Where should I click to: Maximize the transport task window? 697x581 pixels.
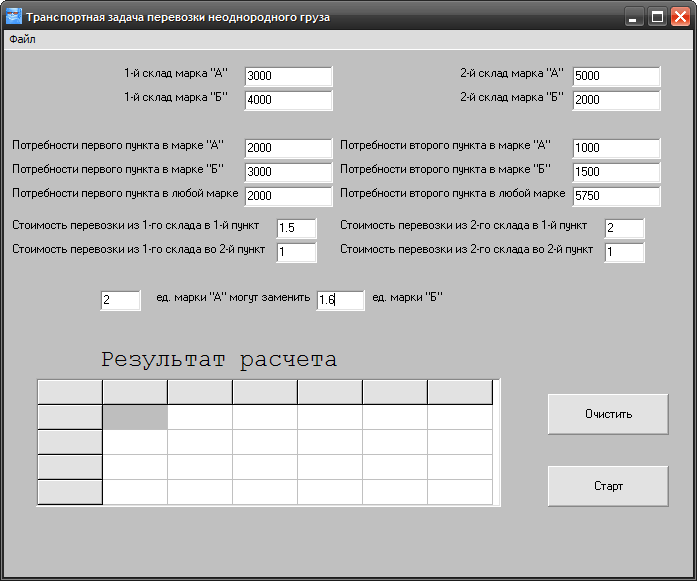pos(657,17)
